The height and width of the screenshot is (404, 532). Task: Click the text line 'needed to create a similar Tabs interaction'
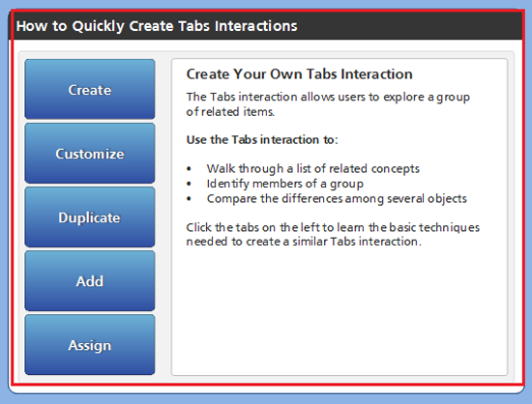(304, 242)
